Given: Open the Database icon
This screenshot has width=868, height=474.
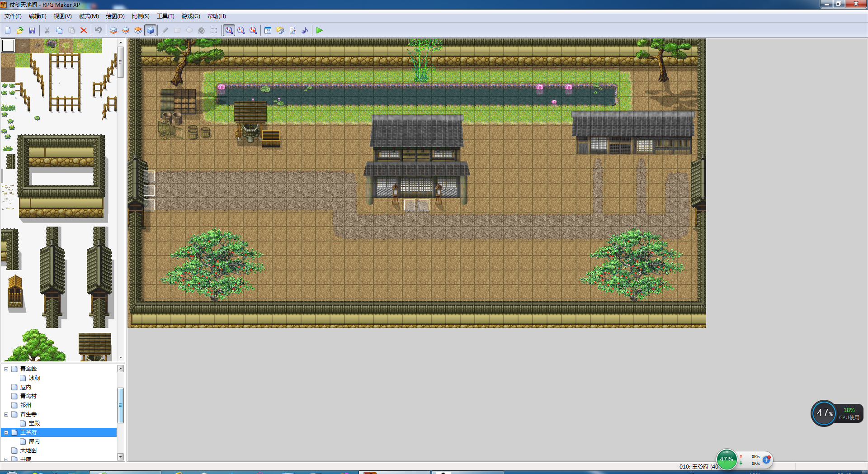Looking at the screenshot, I should click(x=268, y=30).
